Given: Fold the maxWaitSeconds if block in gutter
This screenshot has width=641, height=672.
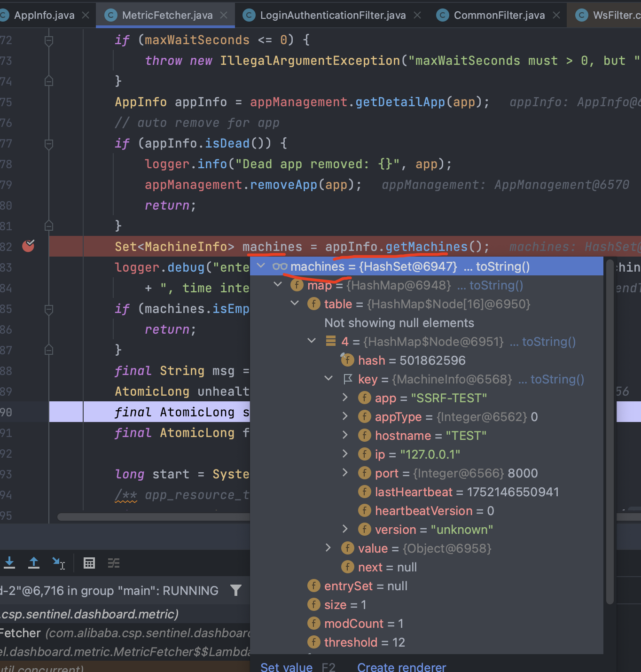Looking at the screenshot, I should [48, 40].
